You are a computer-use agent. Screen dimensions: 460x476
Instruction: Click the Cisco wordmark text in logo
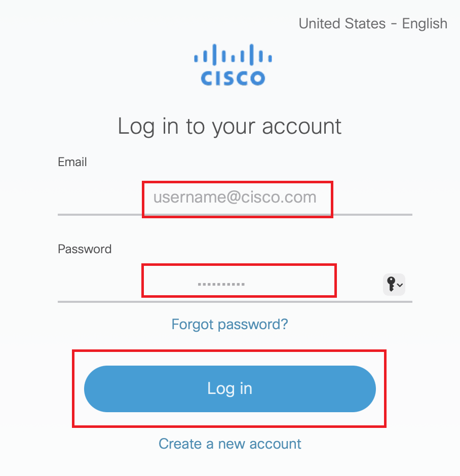(x=233, y=78)
